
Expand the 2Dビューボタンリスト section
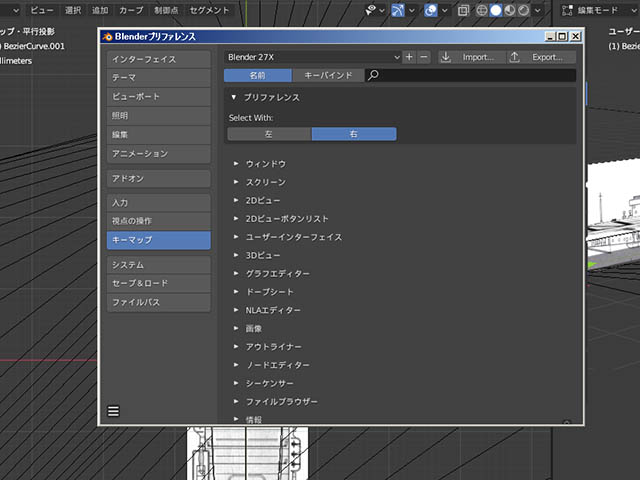coord(236,219)
